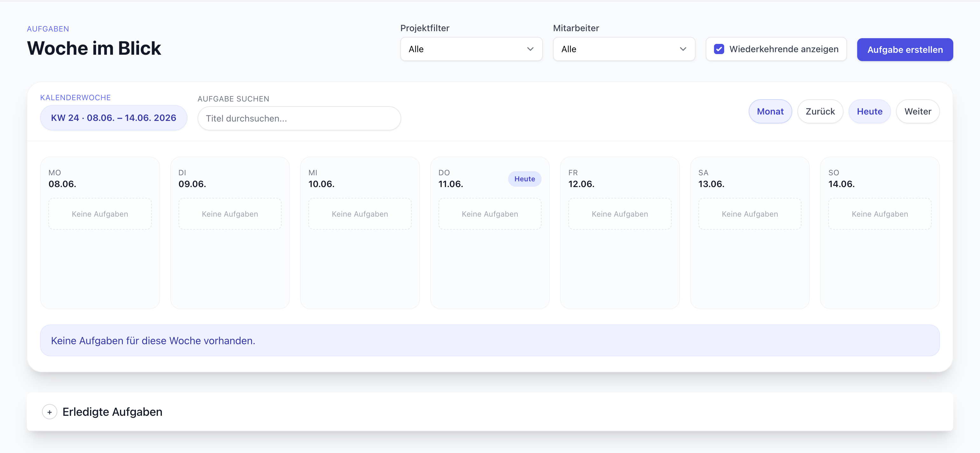Click the Keine Aufgaben für diese Woche banner
Viewport: 980px width, 453px height.
click(490, 340)
